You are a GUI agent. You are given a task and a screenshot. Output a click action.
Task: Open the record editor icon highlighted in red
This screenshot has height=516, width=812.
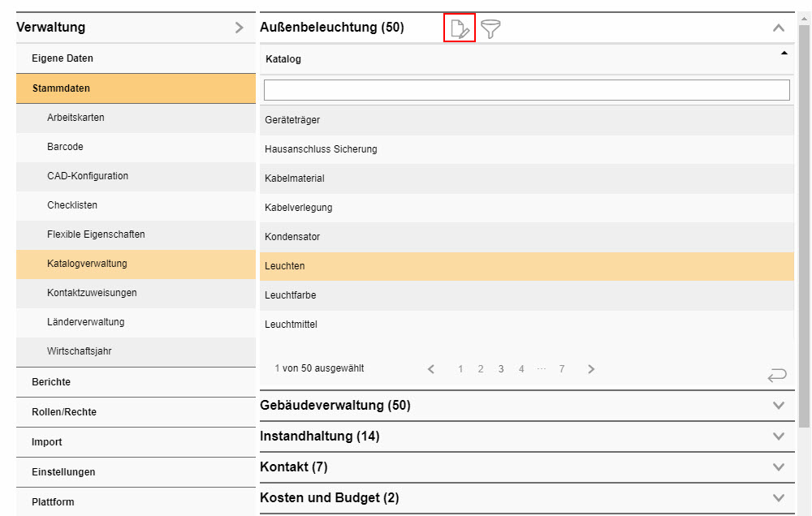(x=460, y=28)
